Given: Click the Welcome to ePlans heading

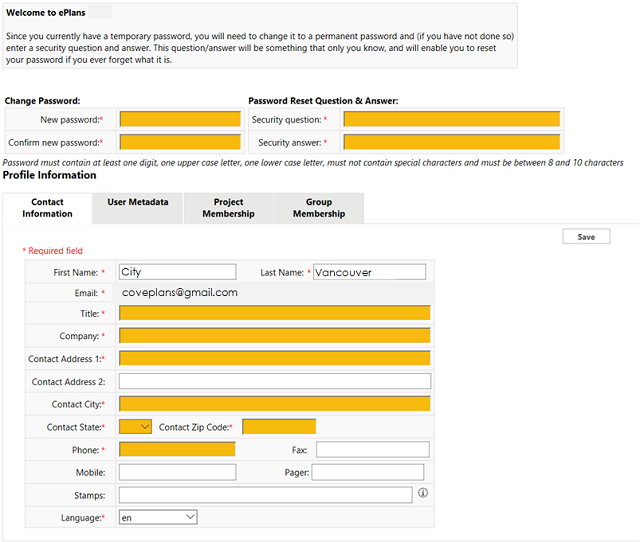Looking at the screenshot, I should (x=46, y=13).
